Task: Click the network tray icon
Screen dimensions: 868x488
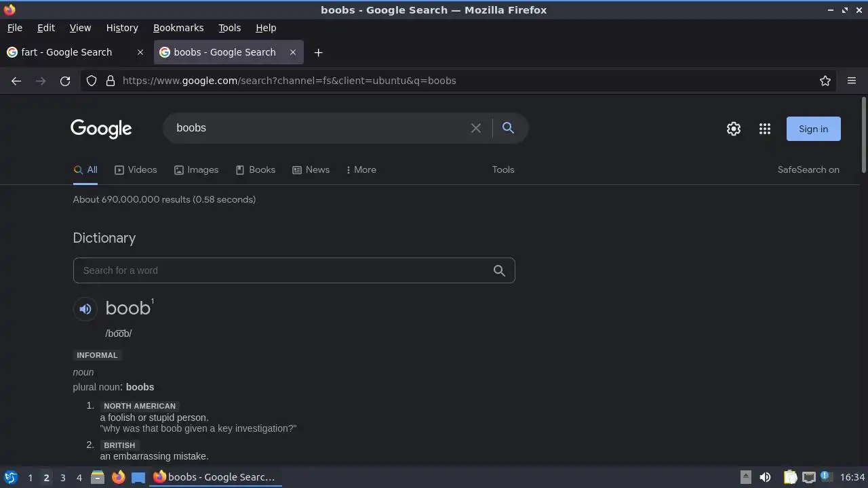Action: point(809,477)
